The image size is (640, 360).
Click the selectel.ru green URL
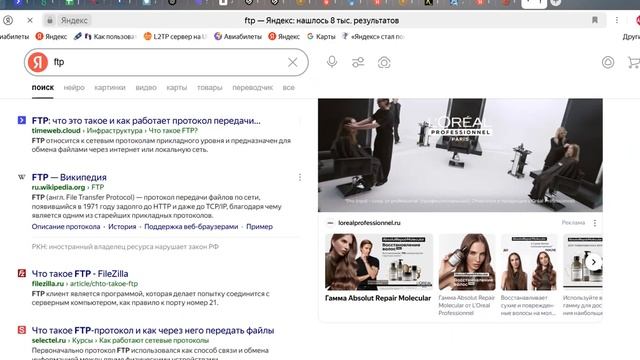pyautogui.click(x=49, y=340)
